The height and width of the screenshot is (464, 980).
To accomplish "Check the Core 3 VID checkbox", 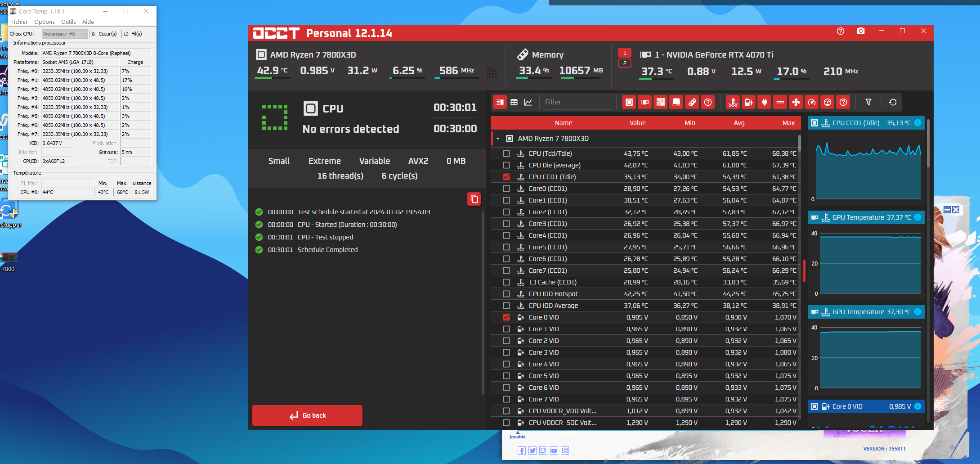I will (506, 352).
